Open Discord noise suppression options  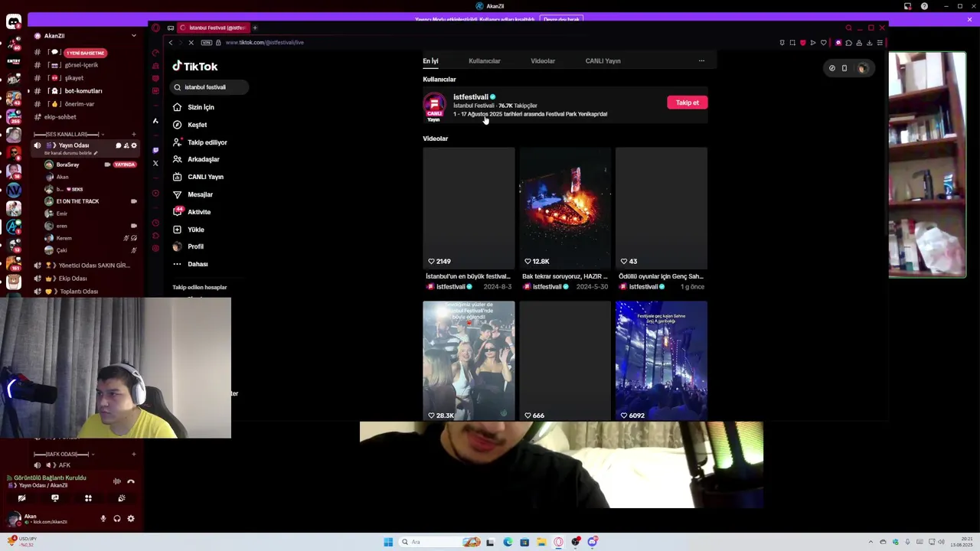pyautogui.click(x=116, y=481)
